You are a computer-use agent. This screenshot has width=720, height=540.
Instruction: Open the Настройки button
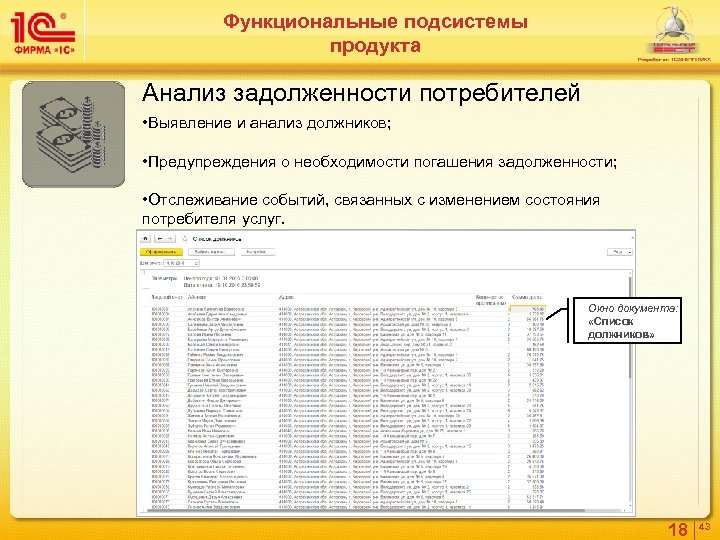(x=258, y=252)
